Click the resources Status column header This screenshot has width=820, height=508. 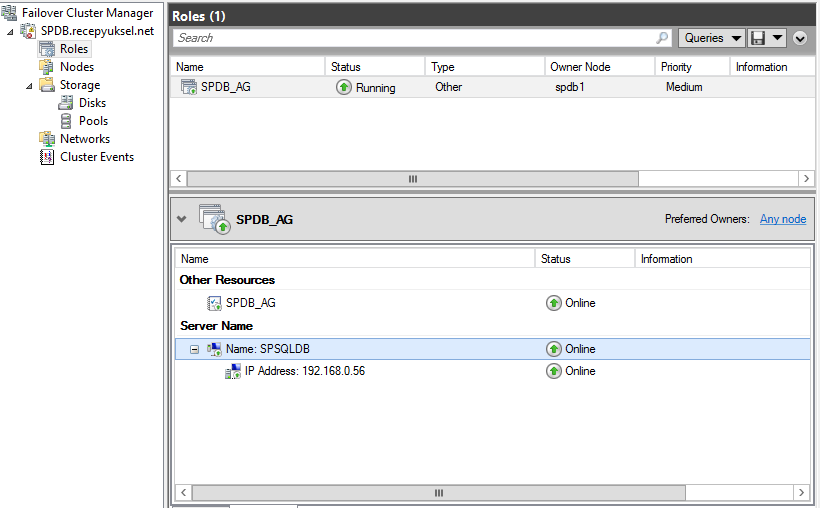click(585, 259)
